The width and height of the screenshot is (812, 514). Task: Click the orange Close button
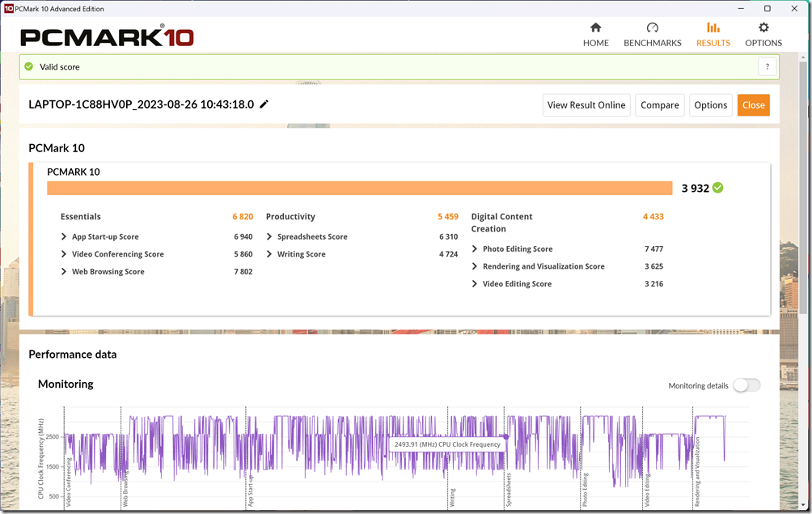[x=753, y=105]
